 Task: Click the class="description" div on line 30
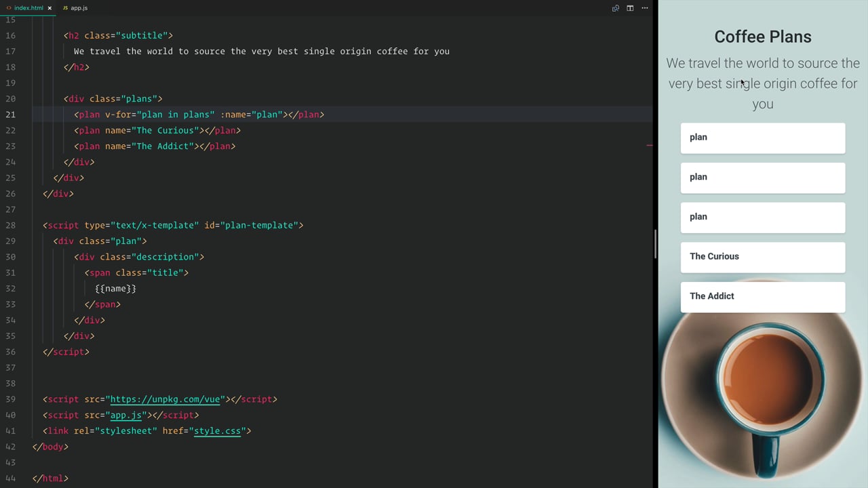coord(139,257)
